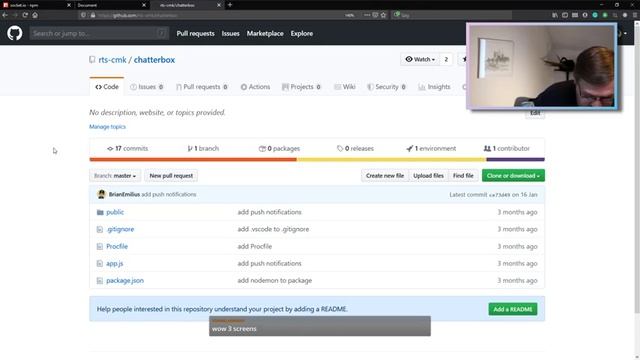Open the public folder link
Image resolution: width=640 pixels, height=360 pixels.
point(115,212)
